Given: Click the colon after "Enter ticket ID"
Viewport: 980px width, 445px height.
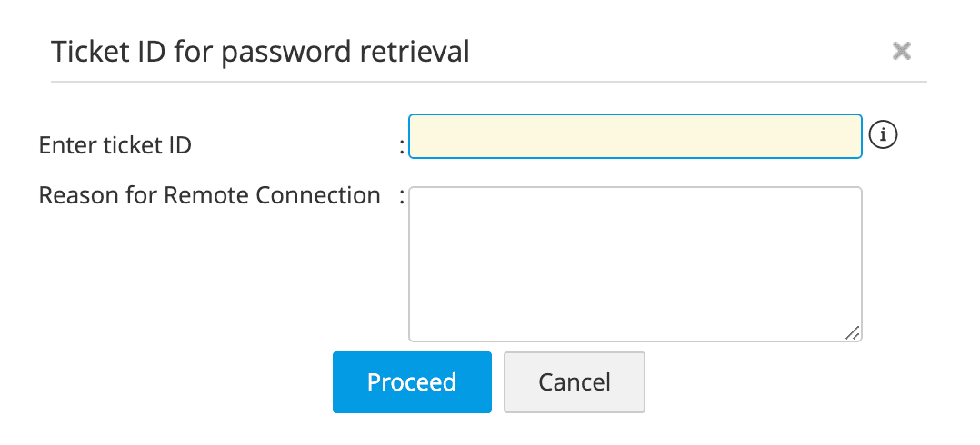Looking at the screenshot, I should coord(402,145).
